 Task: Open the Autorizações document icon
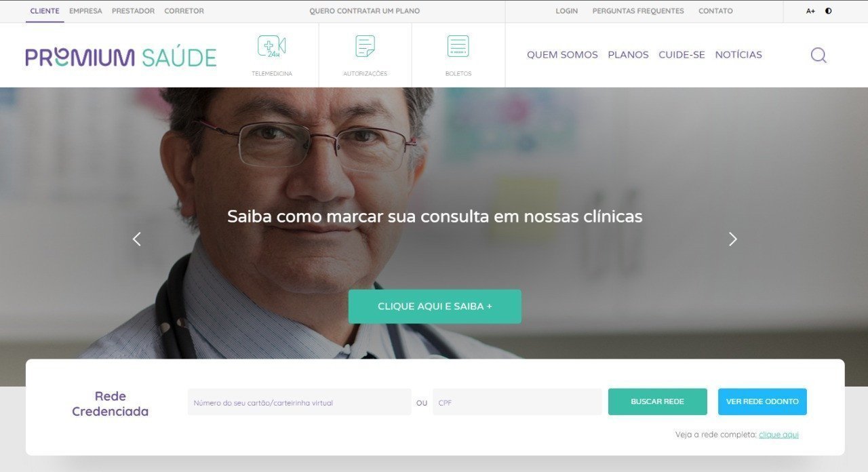coord(366,46)
